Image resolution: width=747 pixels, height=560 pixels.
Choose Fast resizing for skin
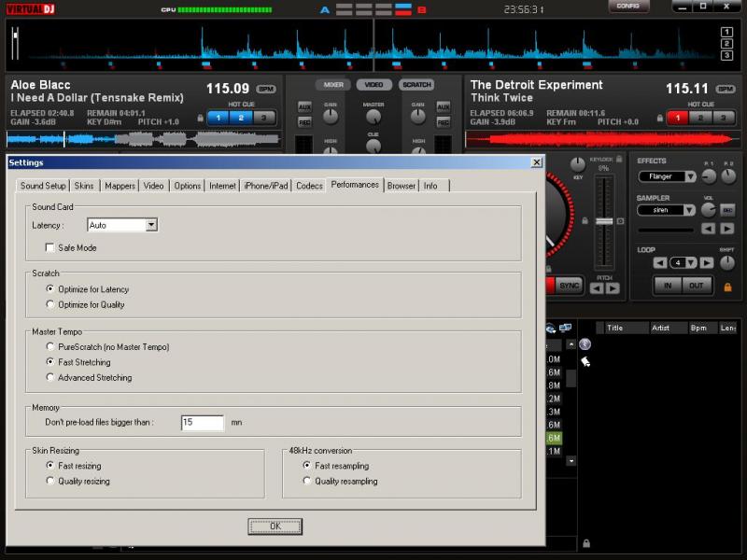click(x=50, y=465)
